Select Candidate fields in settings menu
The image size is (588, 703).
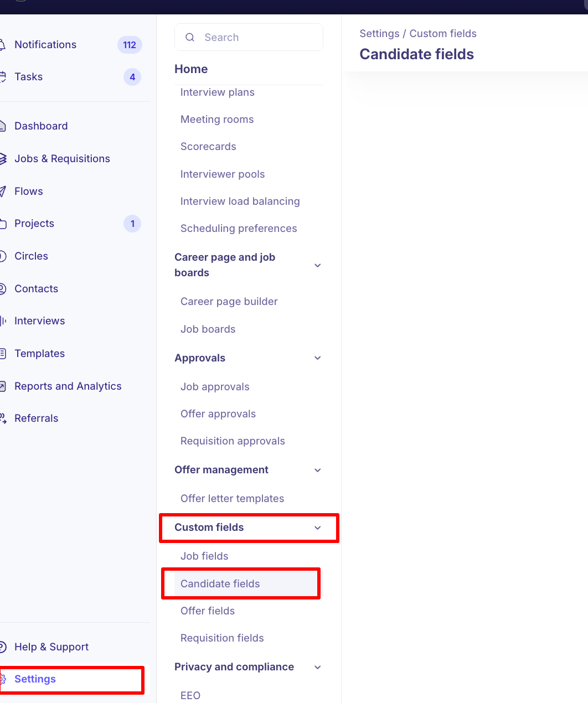click(220, 583)
